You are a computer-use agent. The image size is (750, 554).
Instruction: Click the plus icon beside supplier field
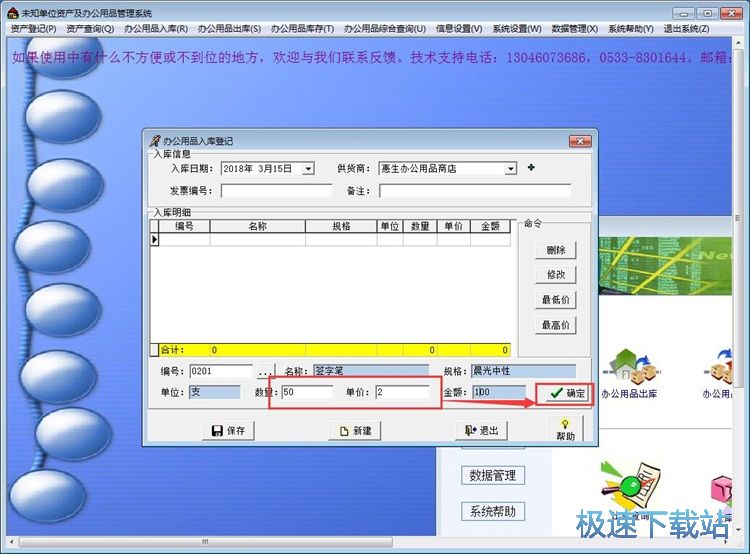click(531, 168)
